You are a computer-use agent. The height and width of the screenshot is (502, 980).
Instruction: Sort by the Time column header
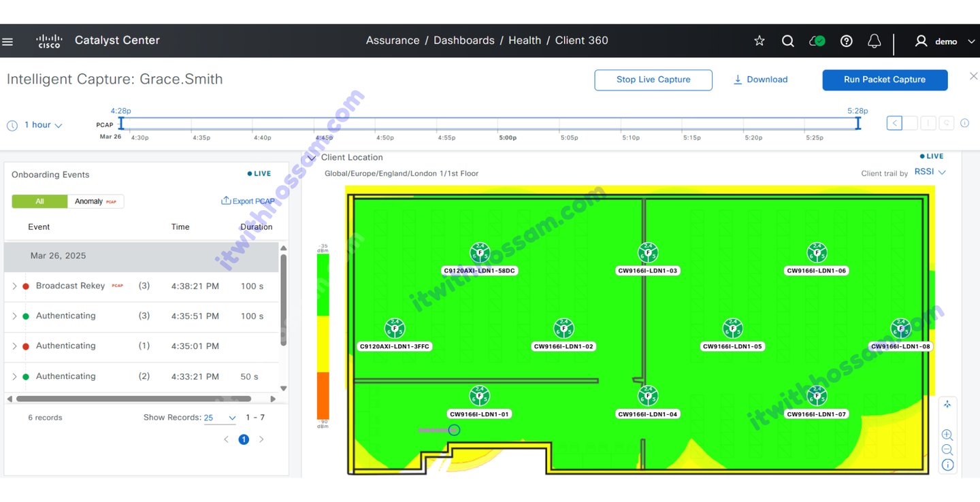[180, 227]
